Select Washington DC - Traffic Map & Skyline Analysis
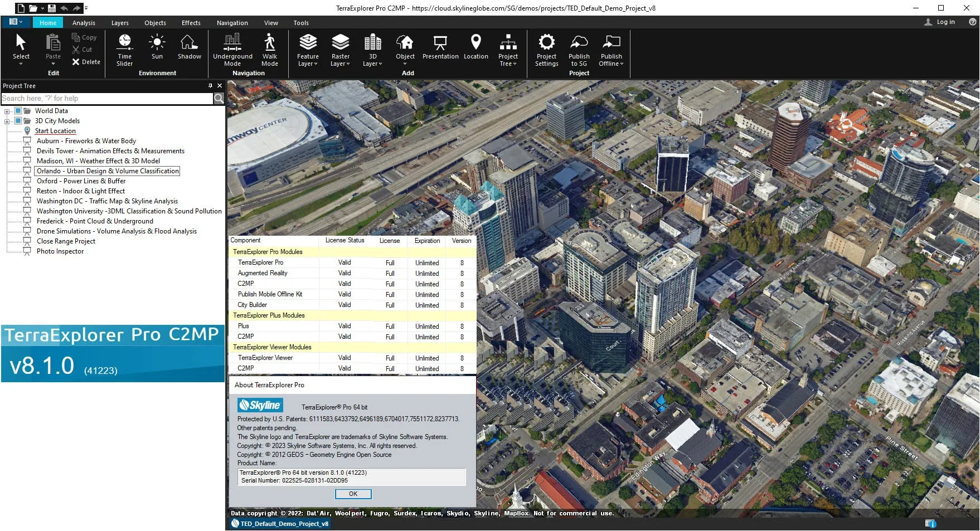The height and width of the screenshot is (531, 980). [x=107, y=201]
